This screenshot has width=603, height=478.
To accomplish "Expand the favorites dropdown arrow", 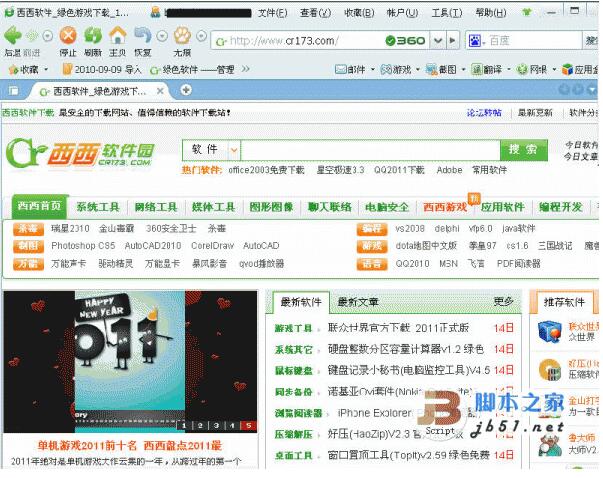I will coord(46,70).
